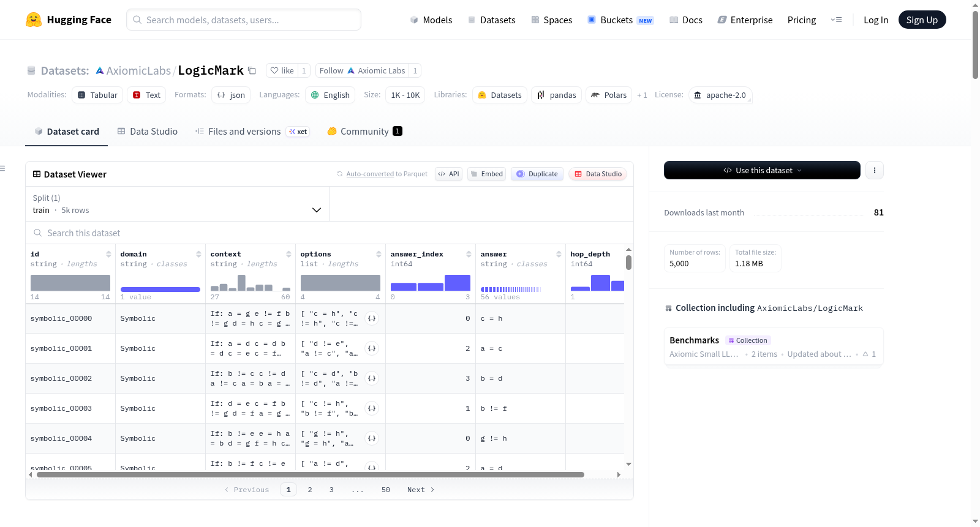
Task: Open the Datasets page
Action: (491, 20)
